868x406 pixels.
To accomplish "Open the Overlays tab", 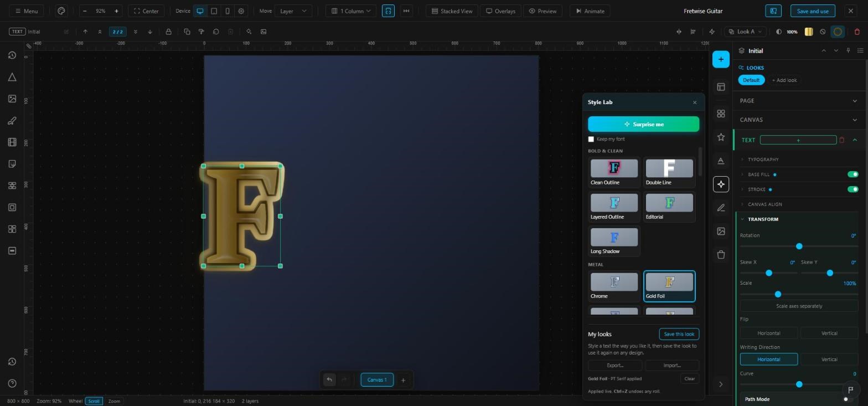I will 500,11.
